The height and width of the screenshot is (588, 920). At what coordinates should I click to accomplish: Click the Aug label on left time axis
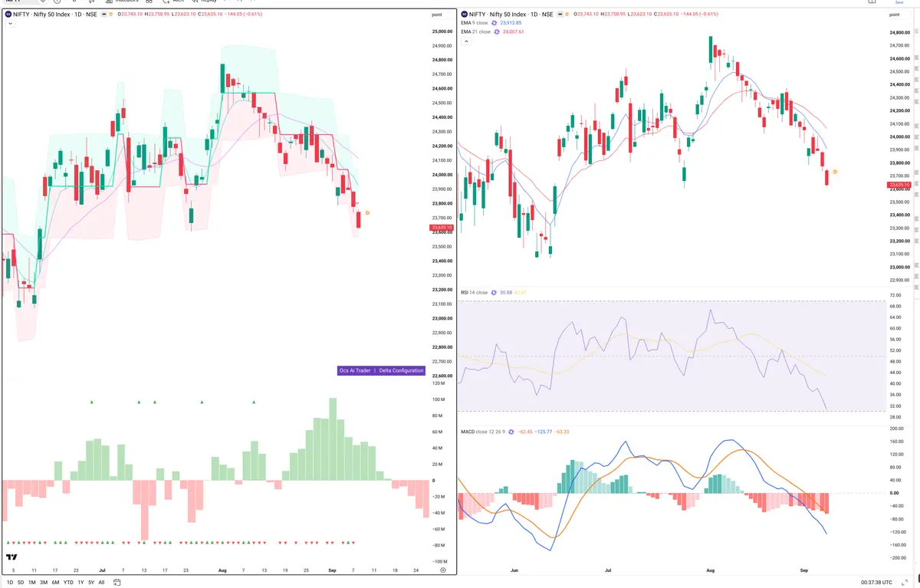(x=223, y=570)
